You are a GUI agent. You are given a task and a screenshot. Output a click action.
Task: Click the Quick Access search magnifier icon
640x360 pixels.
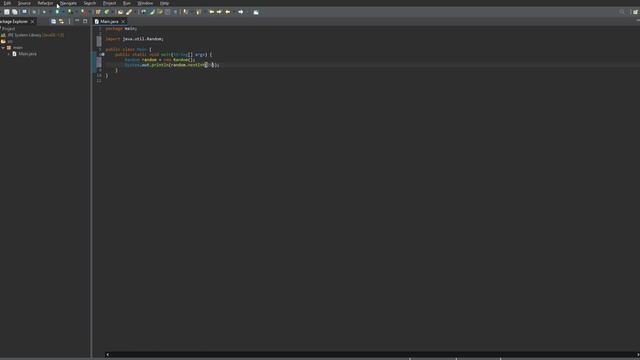622,12
